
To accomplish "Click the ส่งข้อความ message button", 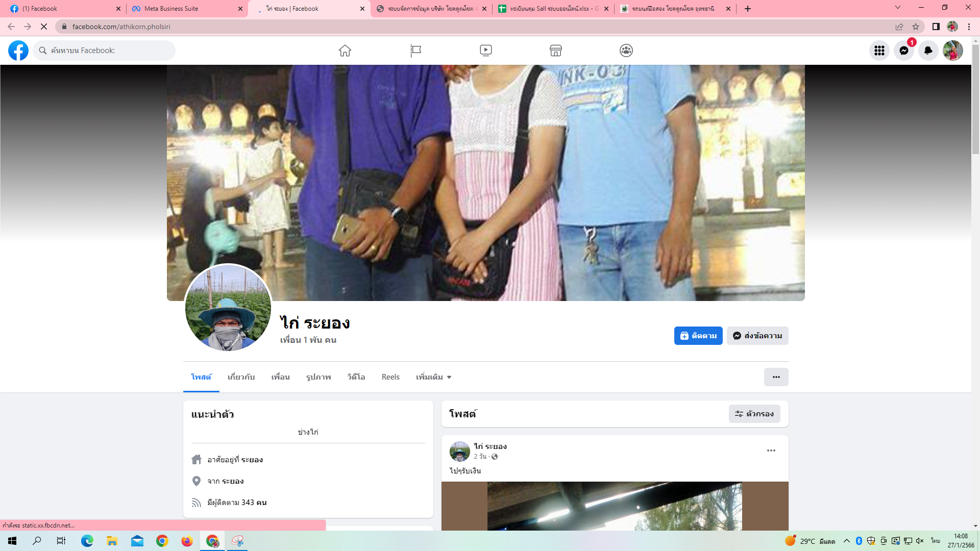I will pyautogui.click(x=757, y=336).
